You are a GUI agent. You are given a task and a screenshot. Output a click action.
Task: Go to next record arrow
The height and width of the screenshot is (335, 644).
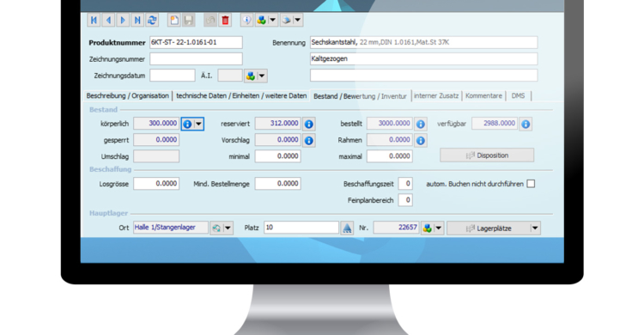pos(123,20)
